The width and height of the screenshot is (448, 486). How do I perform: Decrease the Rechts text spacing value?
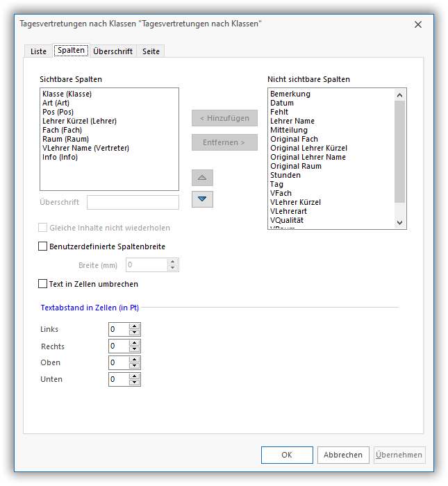pyautogui.click(x=135, y=349)
